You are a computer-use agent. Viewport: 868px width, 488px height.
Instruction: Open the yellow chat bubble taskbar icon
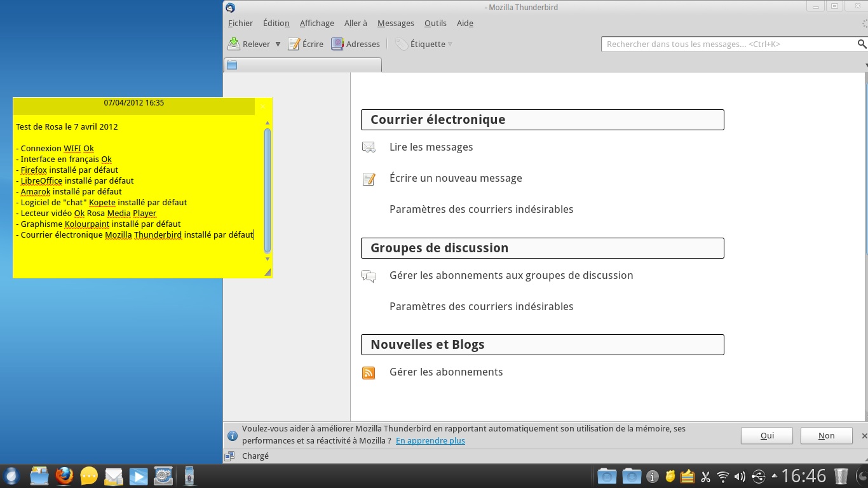click(89, 476)
